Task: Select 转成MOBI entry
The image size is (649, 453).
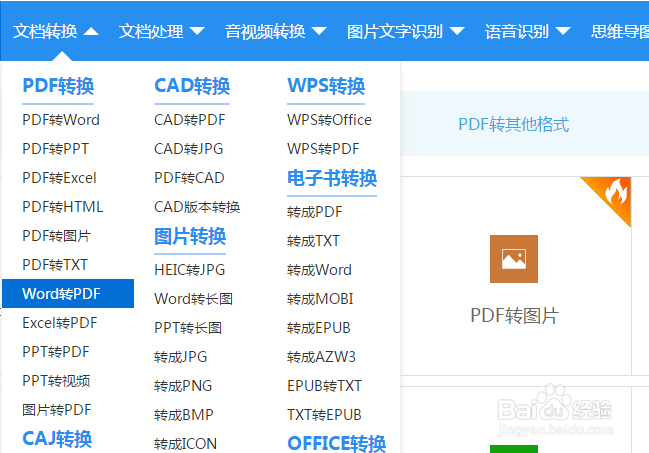Action: point(320,299)
